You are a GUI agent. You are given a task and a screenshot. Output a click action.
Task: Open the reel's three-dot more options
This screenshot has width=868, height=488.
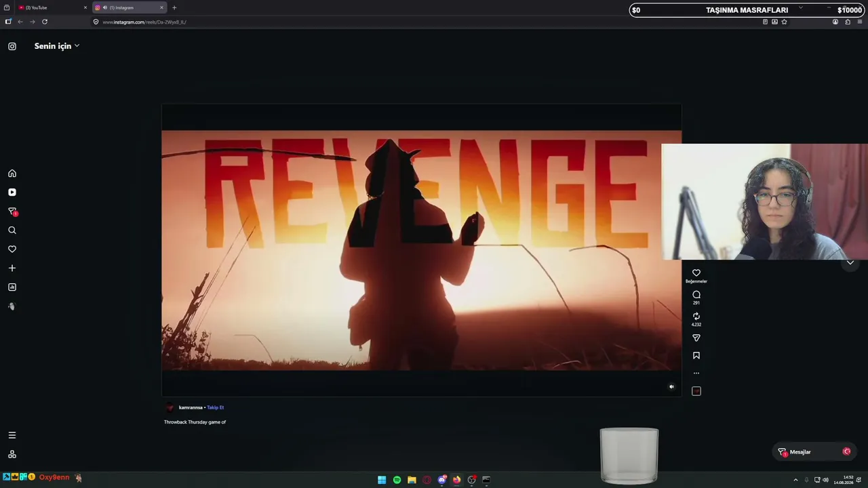pyautogui.click(x=696, y=373)
